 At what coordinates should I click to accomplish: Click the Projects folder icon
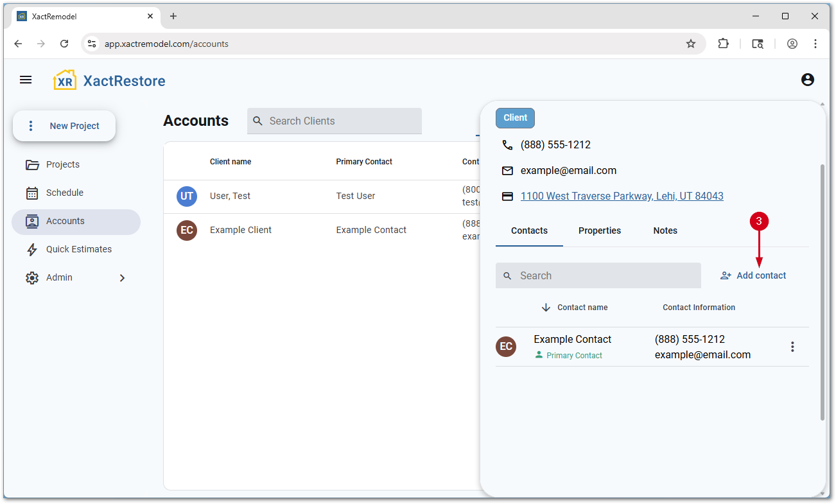click(32, 165)
